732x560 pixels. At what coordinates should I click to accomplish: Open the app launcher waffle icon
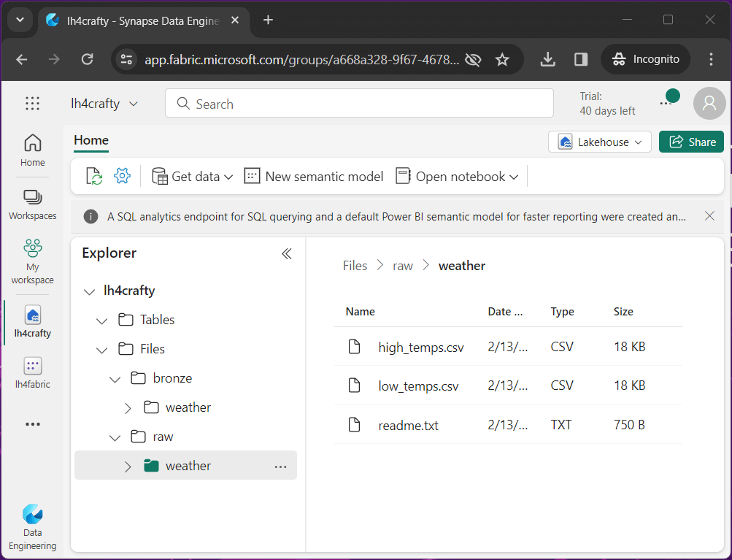32,104
